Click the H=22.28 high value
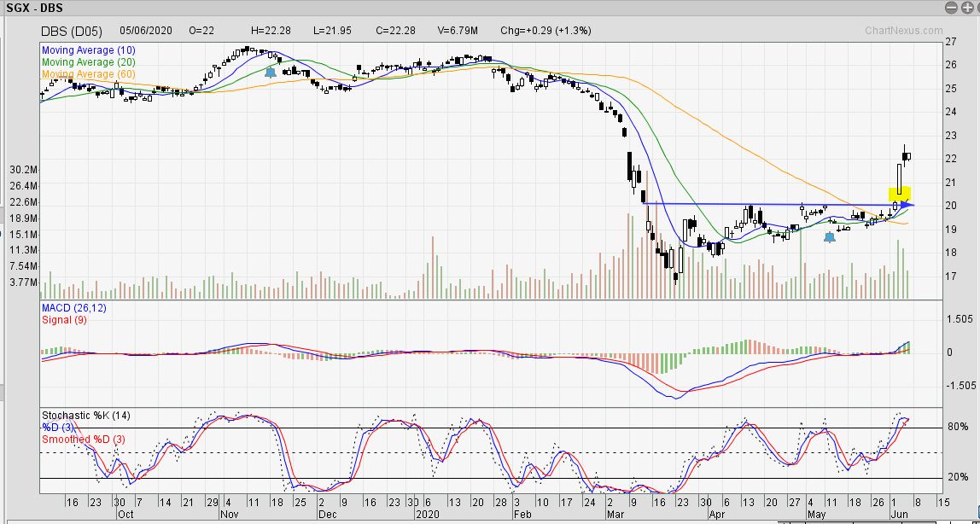980x524 pixels. pyautogui.click(x=271, y=31)
